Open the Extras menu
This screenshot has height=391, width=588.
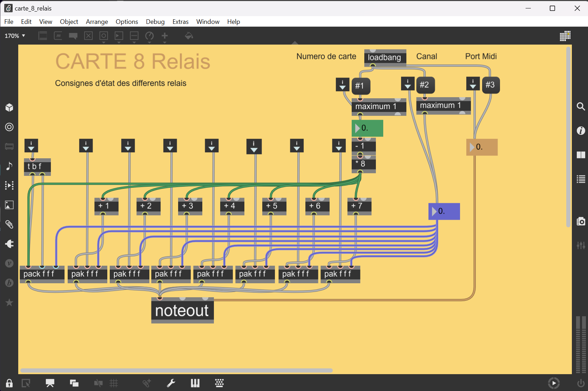click(x=181, y=21)
